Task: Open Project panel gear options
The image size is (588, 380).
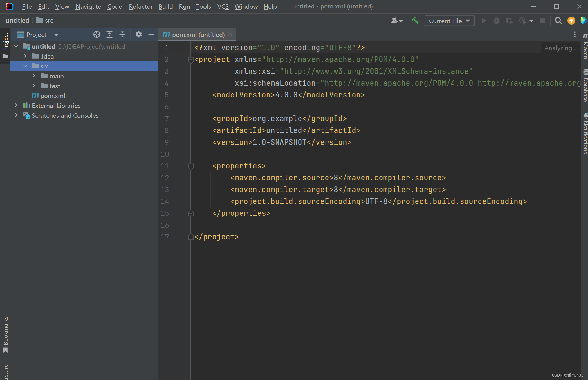Action: point(138,35)
